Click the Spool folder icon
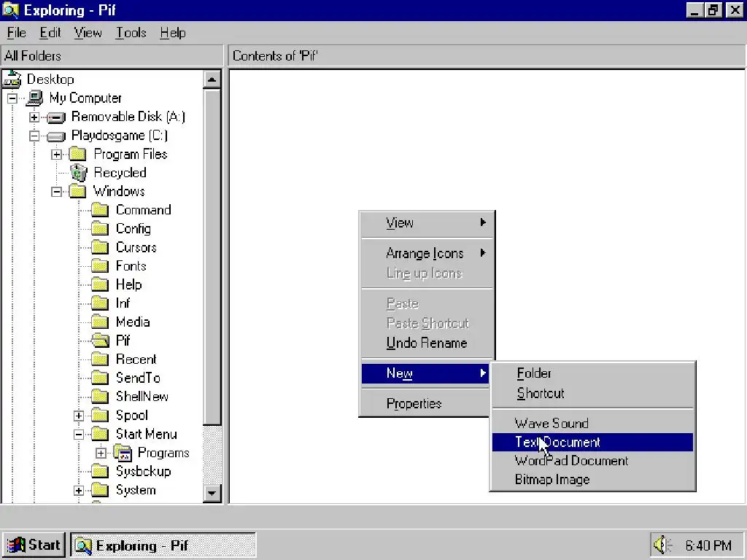 click(100, 415)
